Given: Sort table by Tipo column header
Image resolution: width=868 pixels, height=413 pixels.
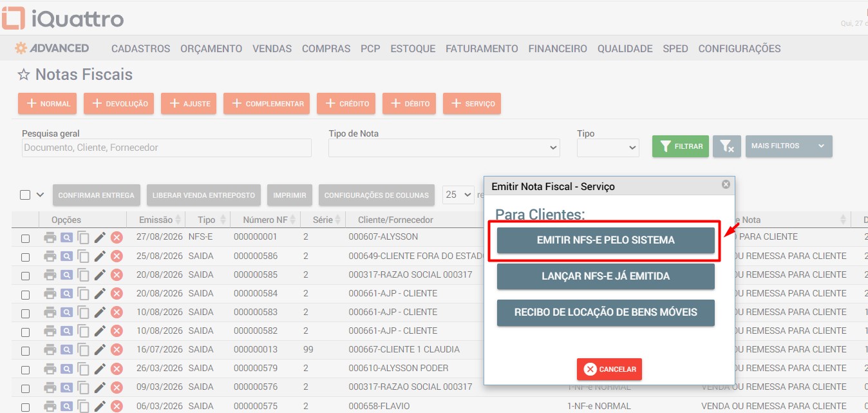Looking at the screenshot, I should pyautogui.click(x=207, y=220).
